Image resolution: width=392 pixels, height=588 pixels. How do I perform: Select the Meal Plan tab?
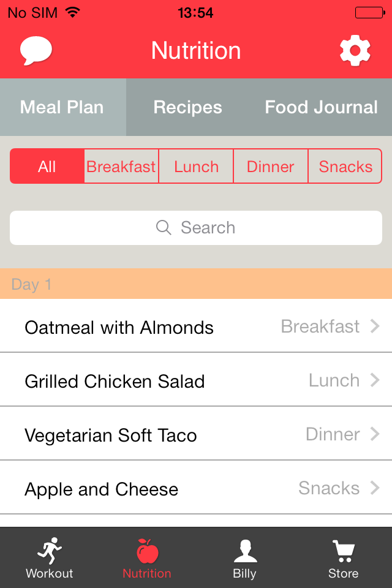point(62,107)
